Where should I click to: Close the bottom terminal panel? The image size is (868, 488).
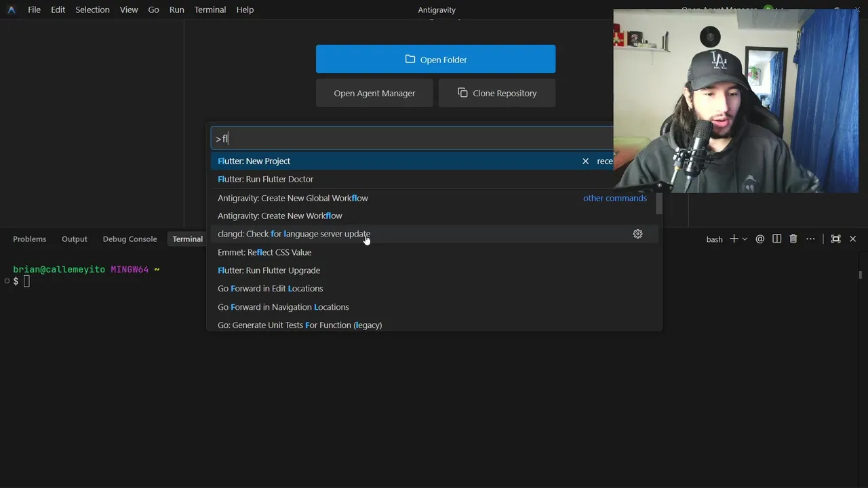pyautogui.click(x=853, y=239)
